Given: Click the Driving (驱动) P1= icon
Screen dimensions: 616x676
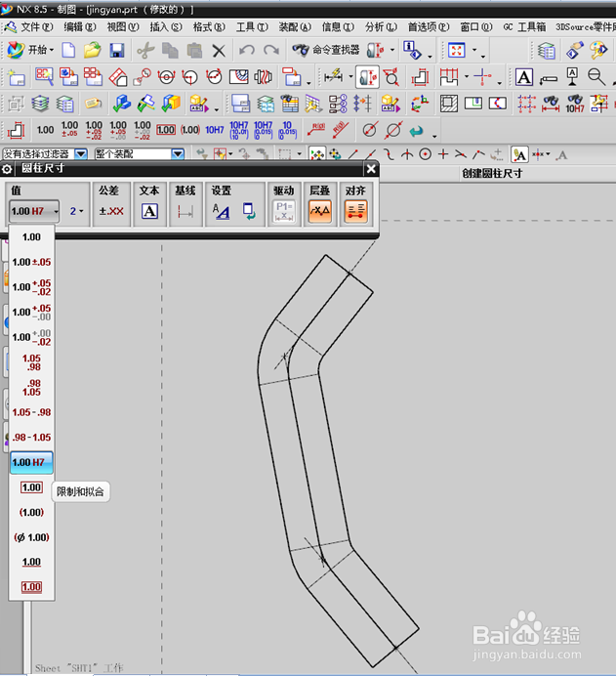Looking at the screenshot, I should click(284, 212).
